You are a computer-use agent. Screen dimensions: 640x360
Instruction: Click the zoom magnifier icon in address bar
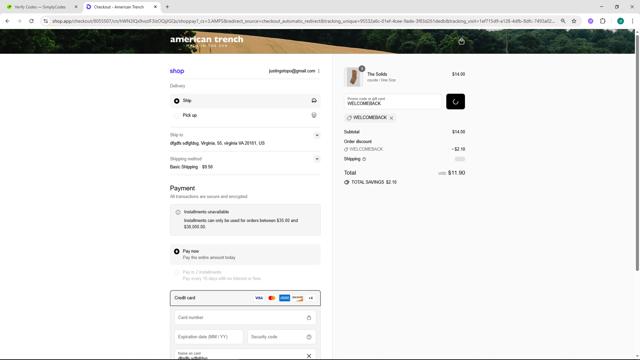click(x=563, y=21)
